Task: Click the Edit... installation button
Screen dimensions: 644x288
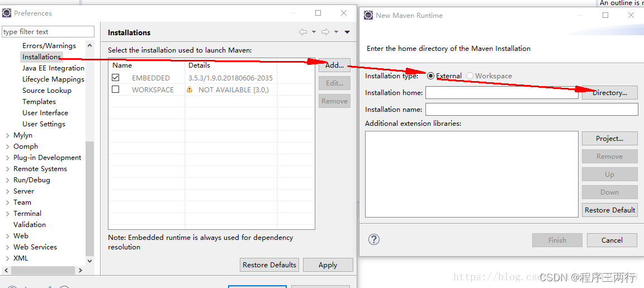Action: pos(334,83)
